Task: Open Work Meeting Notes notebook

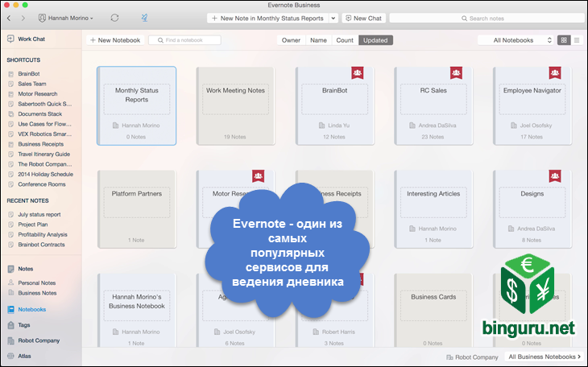Action: (x=235, y=105)
